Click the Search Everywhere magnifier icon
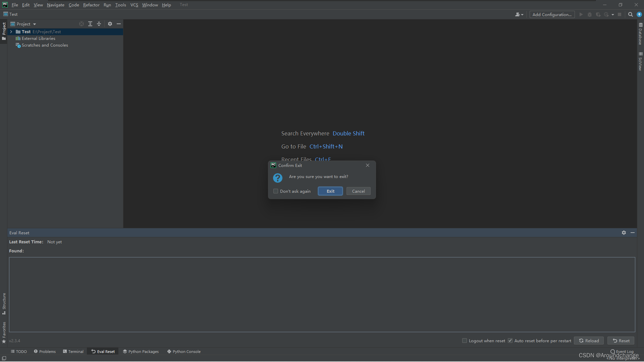The height and width of the screenshot is (362, 644). [630, 14]
